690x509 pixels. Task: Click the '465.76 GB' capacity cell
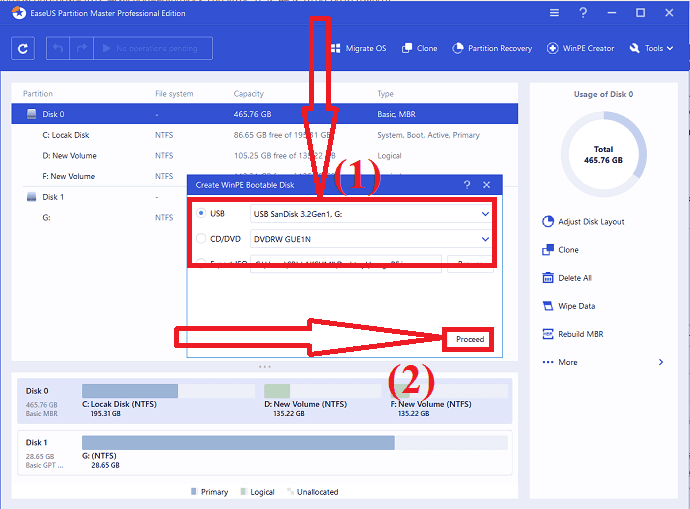tap(252, 114)
